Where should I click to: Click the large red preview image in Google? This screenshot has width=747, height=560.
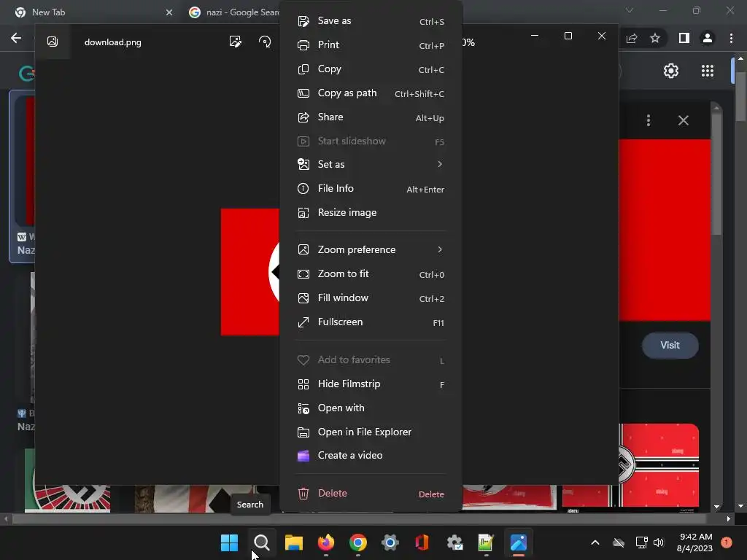(x=664, y=230)
